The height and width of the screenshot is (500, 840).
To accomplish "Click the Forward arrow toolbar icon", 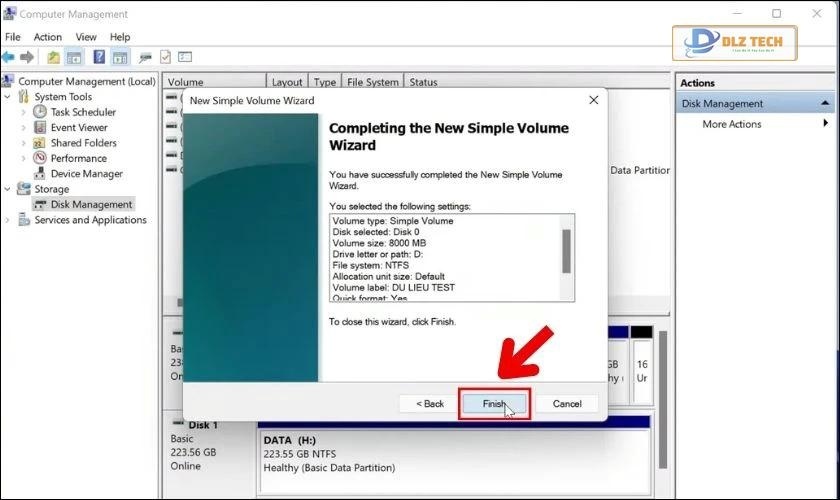I will click(27, 57).
